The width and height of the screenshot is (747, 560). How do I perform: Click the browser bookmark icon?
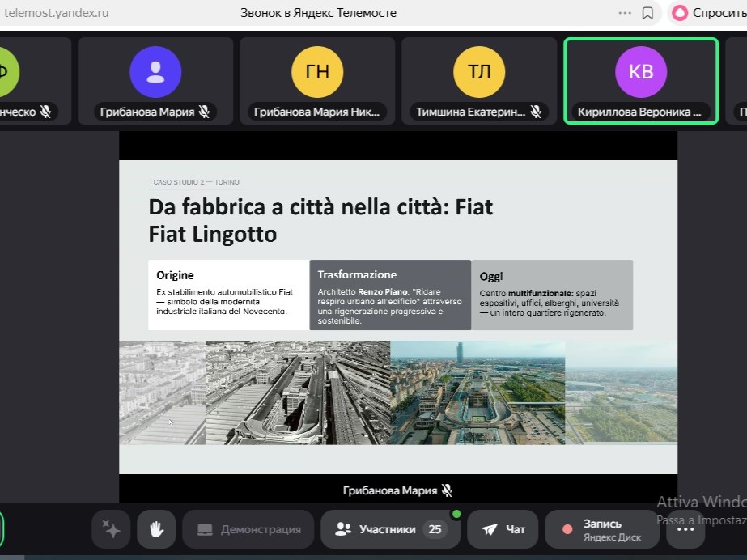coord(647,13)
